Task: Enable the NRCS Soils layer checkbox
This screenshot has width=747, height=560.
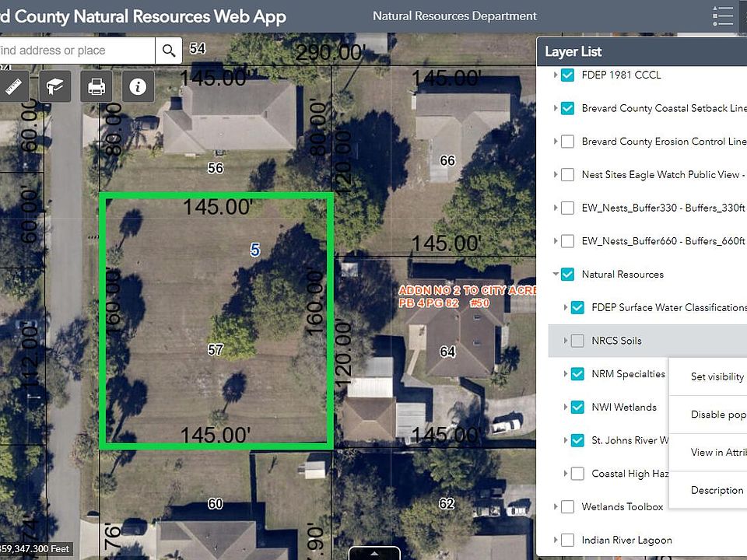Action: coord(577,341)
